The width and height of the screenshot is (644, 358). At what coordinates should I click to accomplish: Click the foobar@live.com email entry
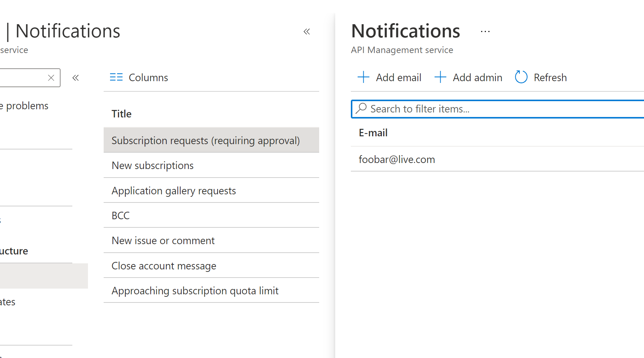coord(396,159)
